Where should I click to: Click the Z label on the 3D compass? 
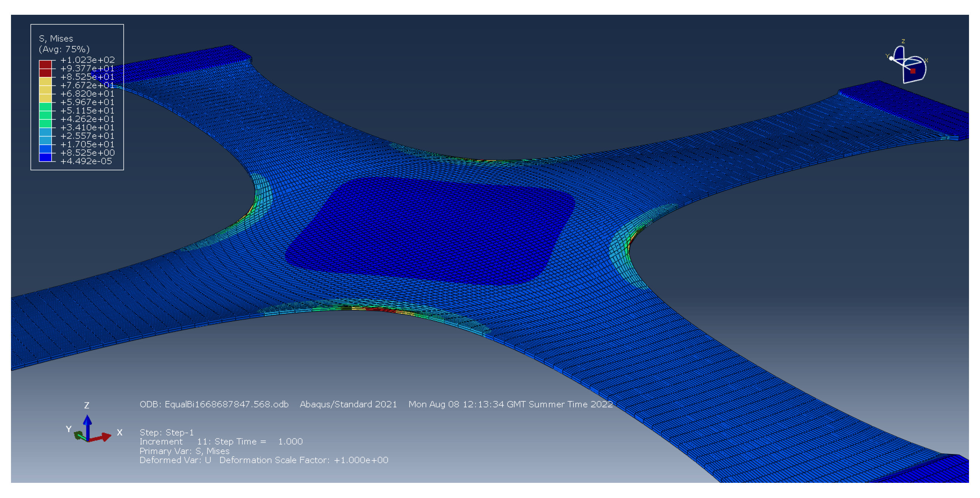903,41
